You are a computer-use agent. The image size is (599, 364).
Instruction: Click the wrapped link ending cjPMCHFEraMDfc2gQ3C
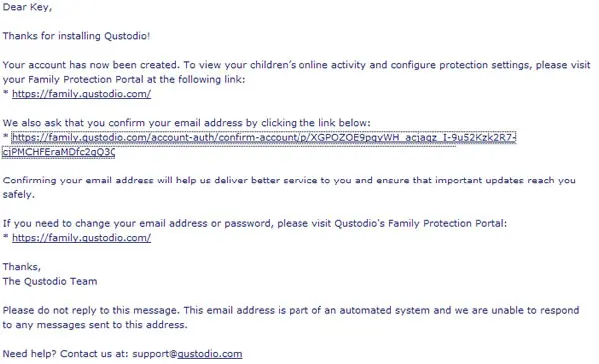click(x=59, y=152)
